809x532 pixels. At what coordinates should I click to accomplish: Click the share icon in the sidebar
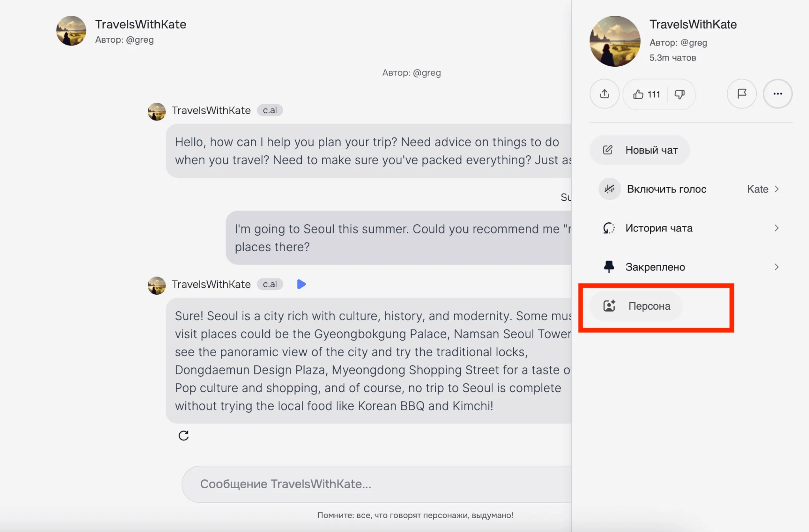click(x=604, y=94)
